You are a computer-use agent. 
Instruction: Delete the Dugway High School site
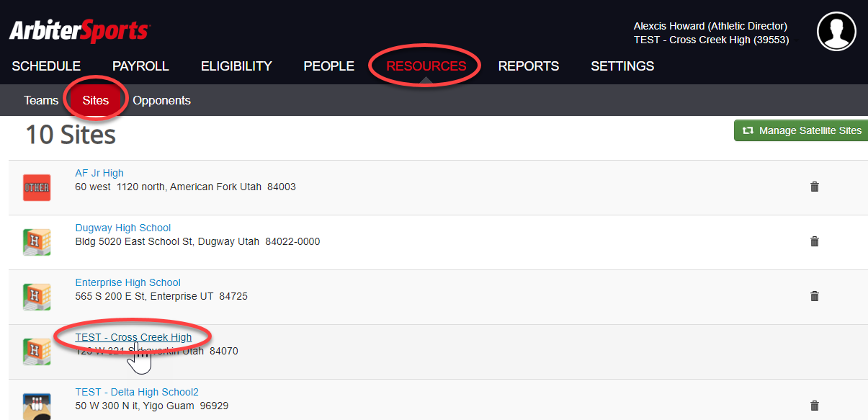coord(815,241)
